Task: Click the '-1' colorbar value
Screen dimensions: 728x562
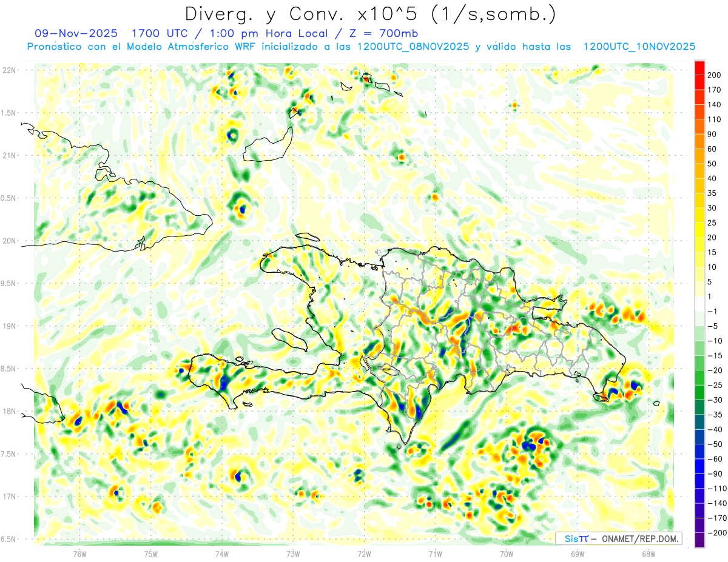Action: point(711,311)
